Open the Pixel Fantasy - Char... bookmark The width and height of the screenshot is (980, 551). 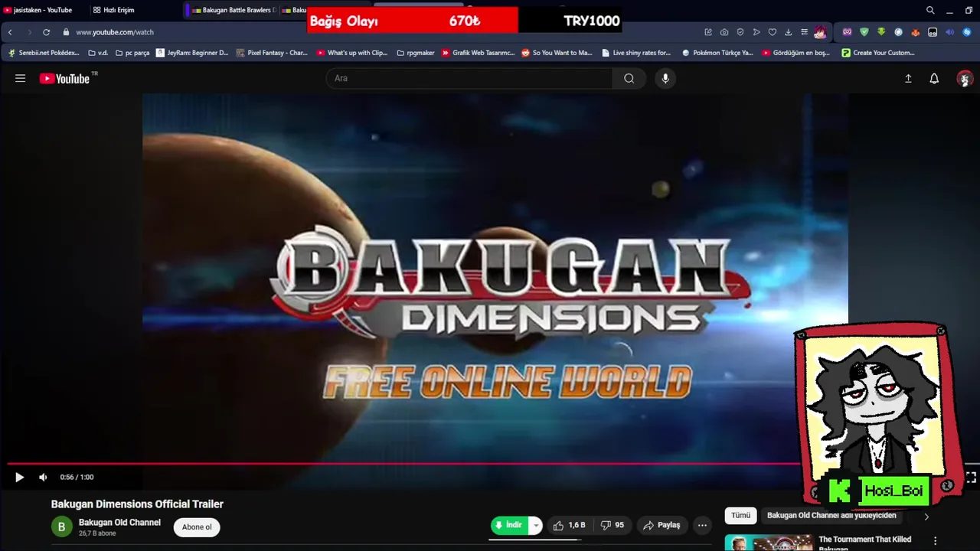(272, 53)
